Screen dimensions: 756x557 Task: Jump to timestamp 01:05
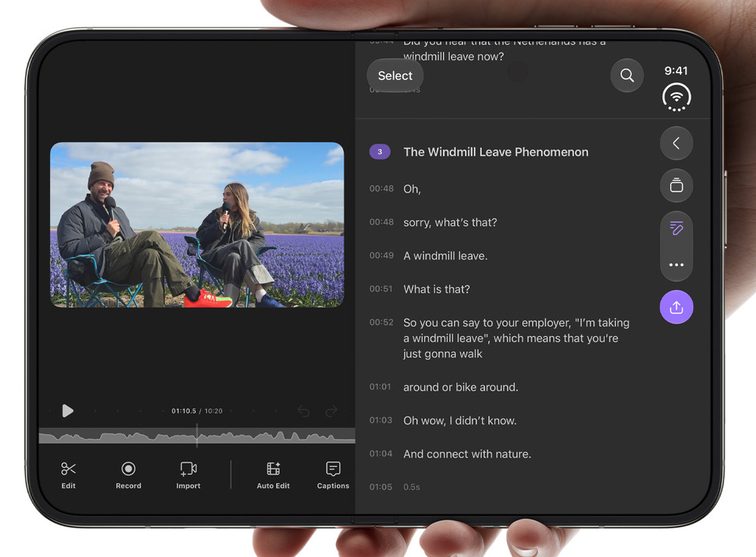[x=380, y=487]
